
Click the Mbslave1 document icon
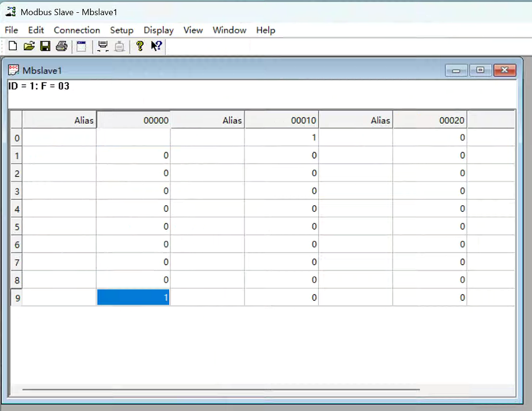pos(13,70)
